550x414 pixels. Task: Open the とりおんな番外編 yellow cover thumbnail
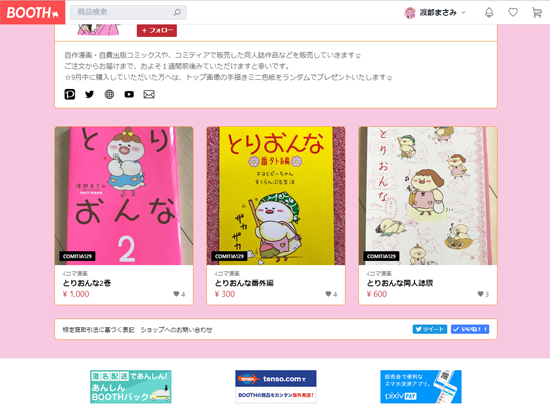click(276, 196)
